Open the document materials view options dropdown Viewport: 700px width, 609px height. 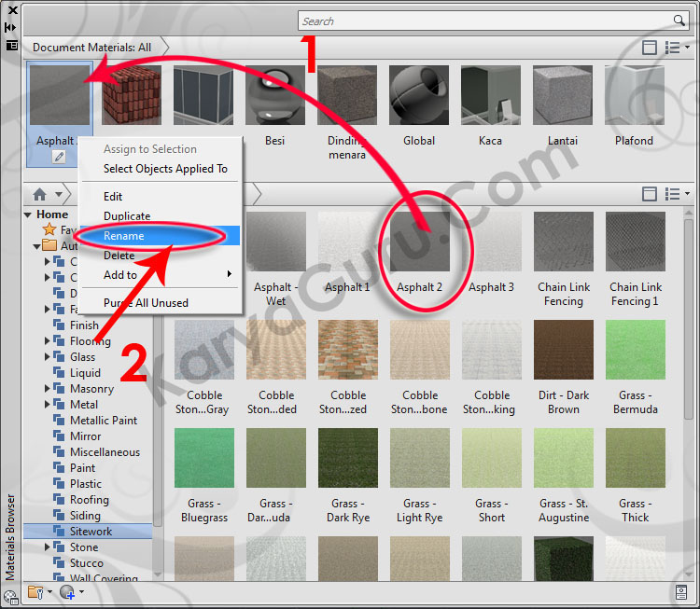(x=677, y=48)
